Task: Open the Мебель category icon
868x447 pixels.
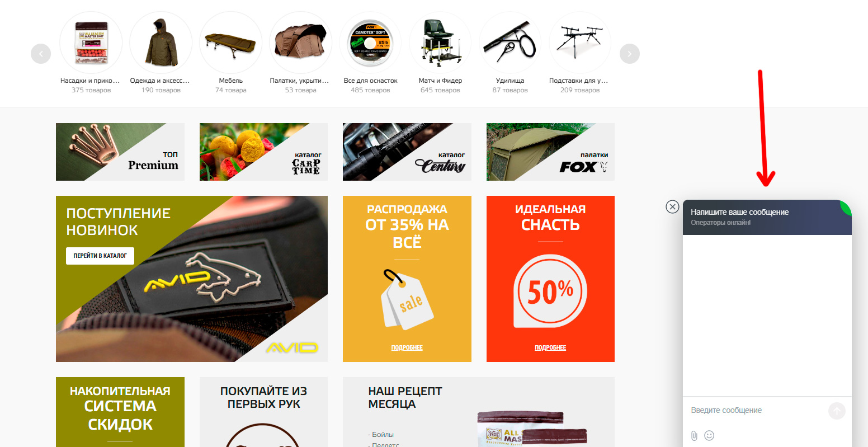Action: coord(230,43)
